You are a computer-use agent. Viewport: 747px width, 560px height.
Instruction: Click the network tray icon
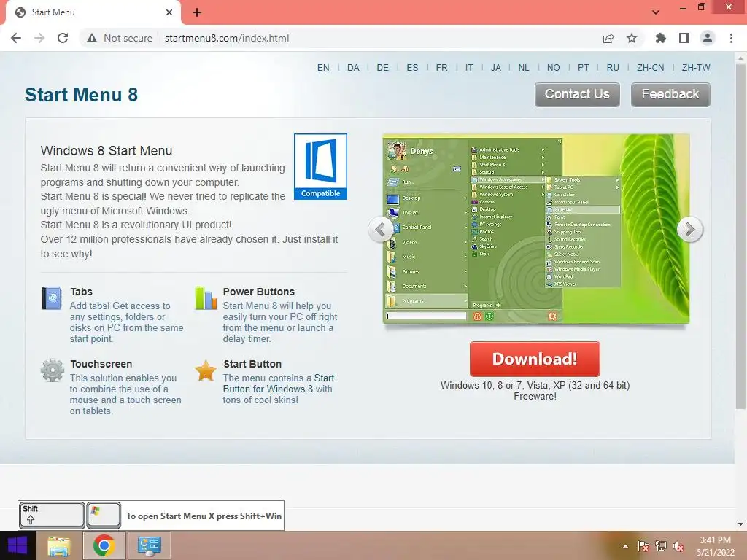(x=661, y=546)
